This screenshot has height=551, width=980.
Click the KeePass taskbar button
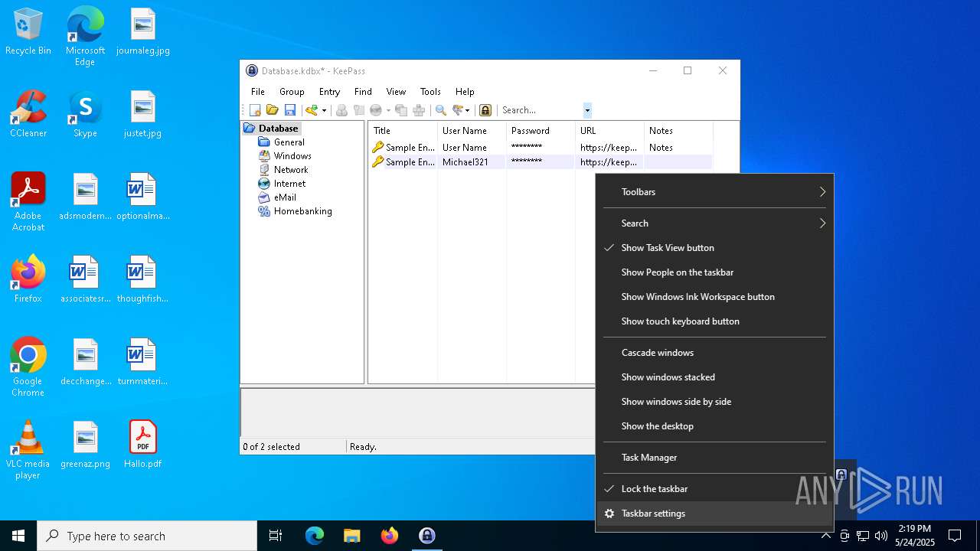pos(426,536)
